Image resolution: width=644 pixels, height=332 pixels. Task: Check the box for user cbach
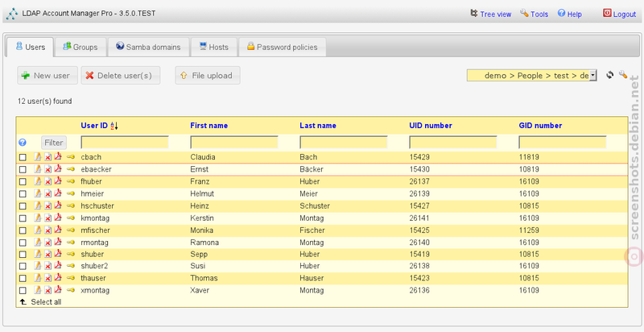[x=23, y=157]
